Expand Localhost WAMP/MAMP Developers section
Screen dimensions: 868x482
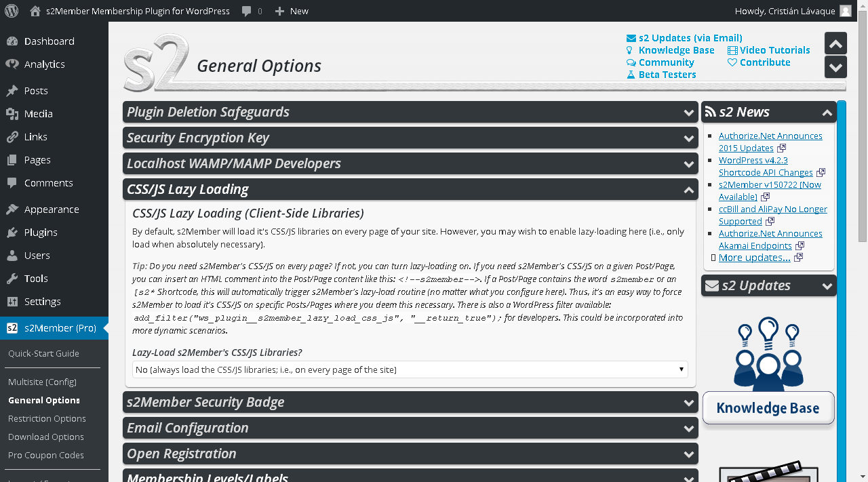point(410,163)
